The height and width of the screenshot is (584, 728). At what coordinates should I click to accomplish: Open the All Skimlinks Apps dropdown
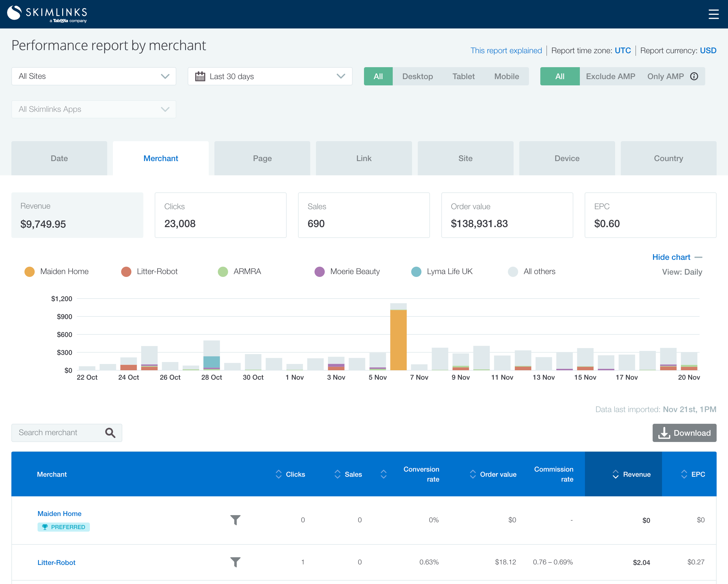pyautogui.click(x=94, y=109)
